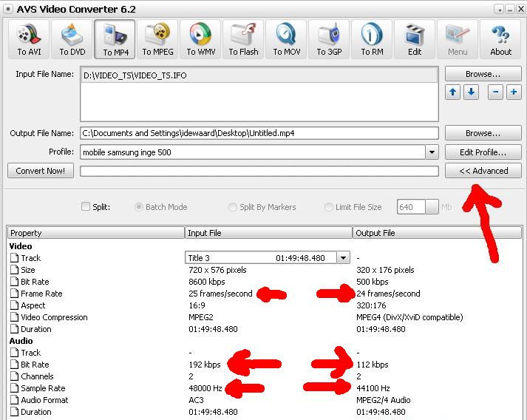This screenshot has width=527, height=420.
Task: Click the Channels row page icon
Action: pos(14,376)
